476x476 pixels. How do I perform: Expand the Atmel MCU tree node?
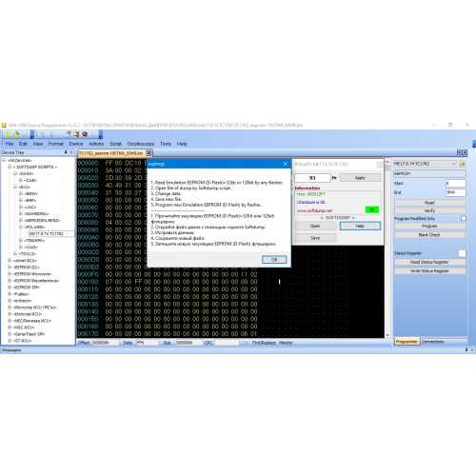click(x=10, y=261)
